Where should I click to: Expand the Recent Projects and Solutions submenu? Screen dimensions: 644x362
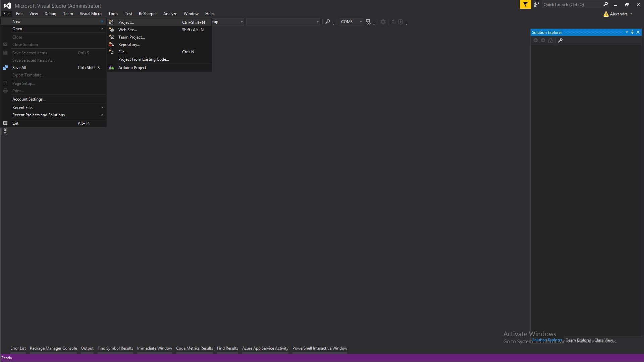(39, 115)
